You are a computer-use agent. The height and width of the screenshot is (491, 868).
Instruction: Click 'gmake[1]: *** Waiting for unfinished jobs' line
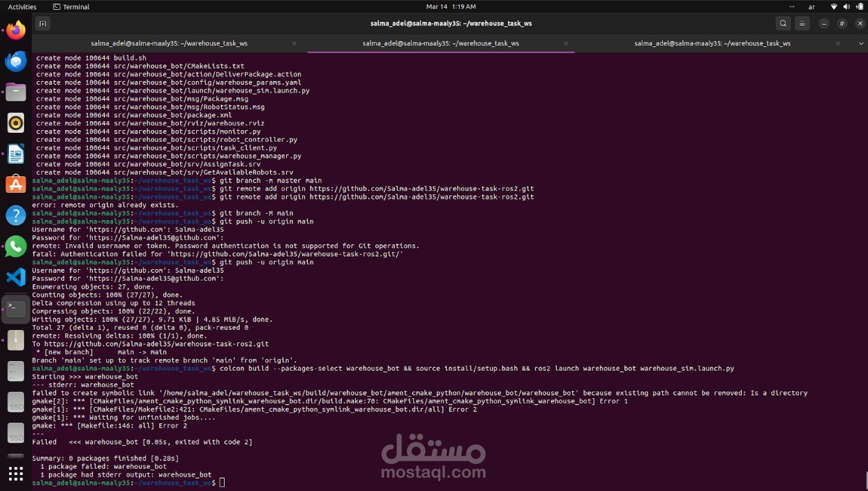pyautogui.click(x=124, y=417)
